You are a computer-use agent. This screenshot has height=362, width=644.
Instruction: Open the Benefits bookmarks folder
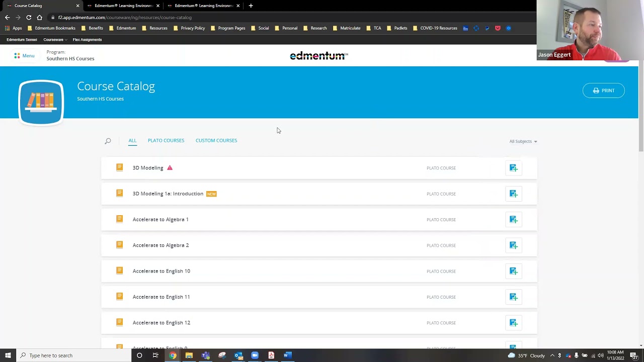pyautogui.click(x=92, y=28)
